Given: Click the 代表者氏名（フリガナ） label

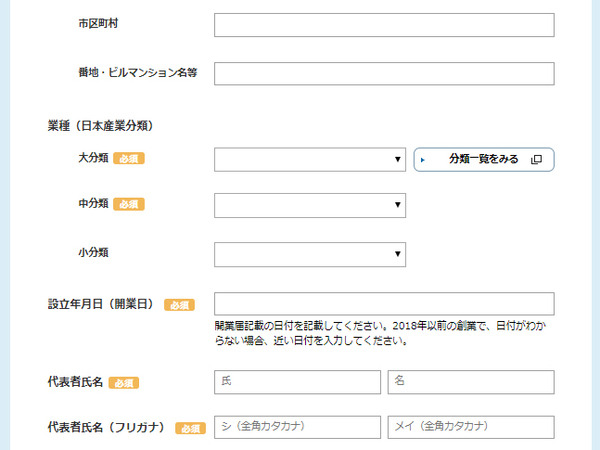Looking at the screenshot, I should tap(106, 427).
